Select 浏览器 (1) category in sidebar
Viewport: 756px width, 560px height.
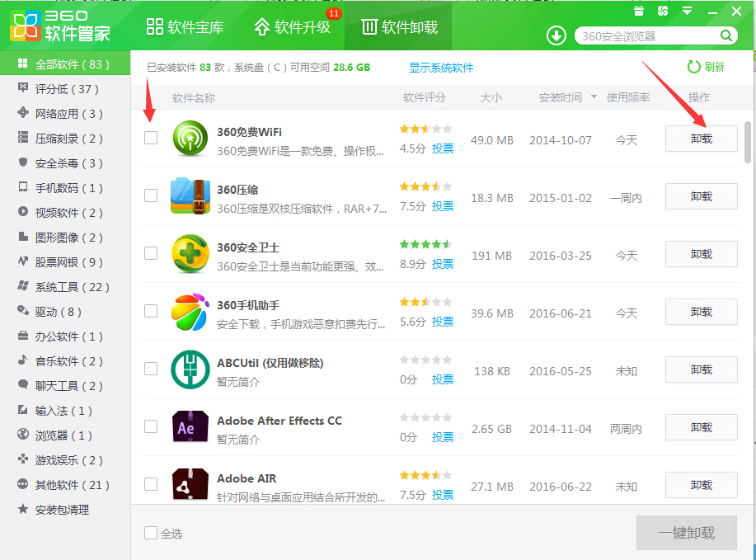point(65,436)
